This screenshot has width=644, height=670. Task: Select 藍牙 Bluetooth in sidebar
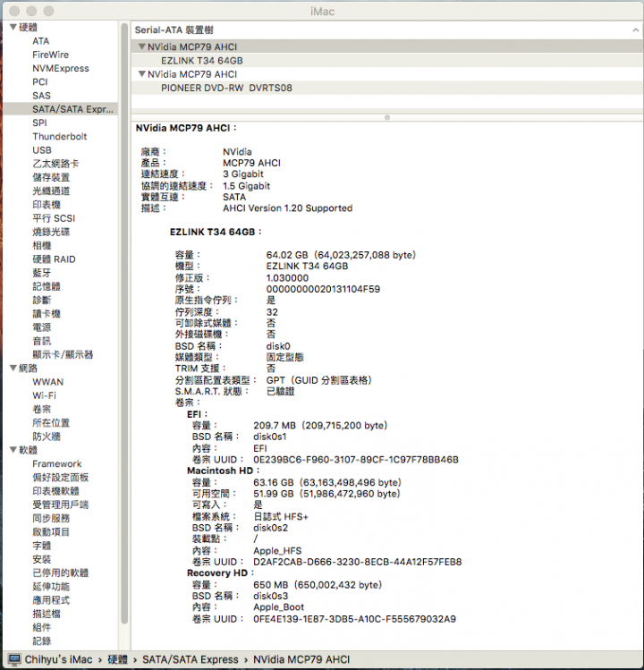coord(42,273)
